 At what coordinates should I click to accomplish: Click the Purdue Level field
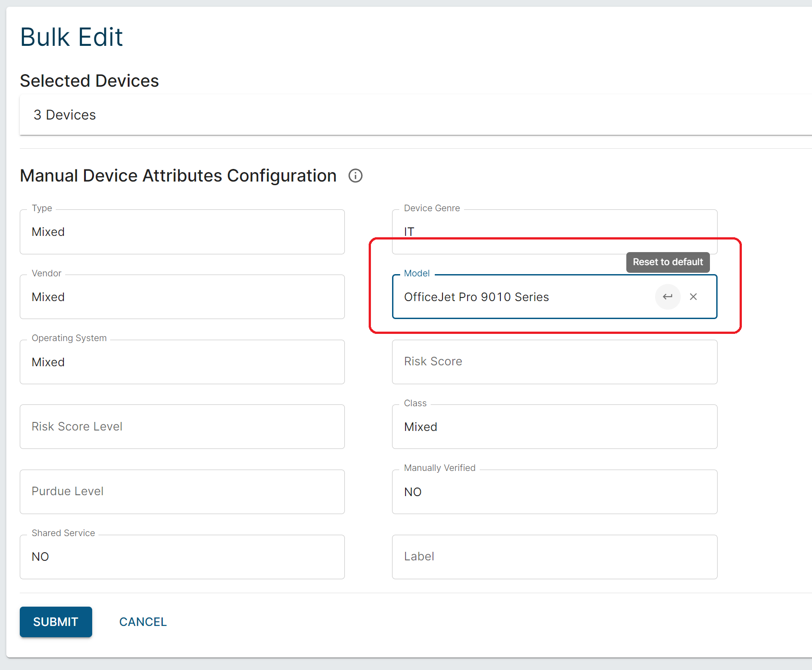point(182,492)
